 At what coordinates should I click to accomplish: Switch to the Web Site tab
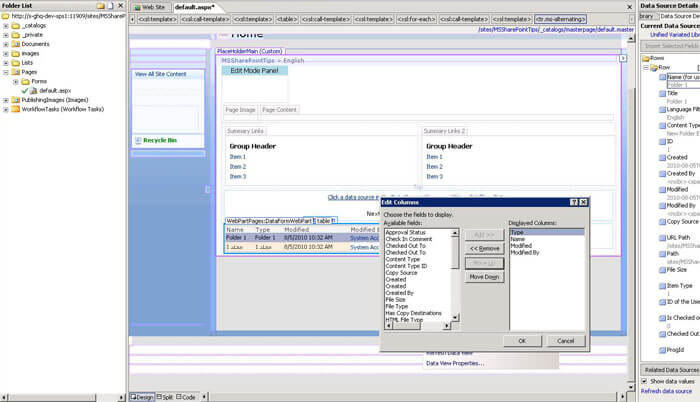click(150, 7)
